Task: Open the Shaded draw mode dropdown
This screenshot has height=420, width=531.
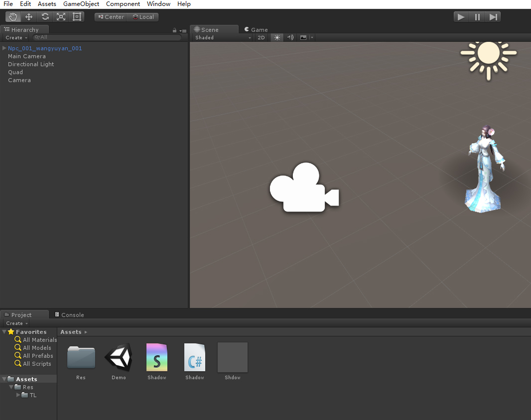Action: tap(223, 37)
